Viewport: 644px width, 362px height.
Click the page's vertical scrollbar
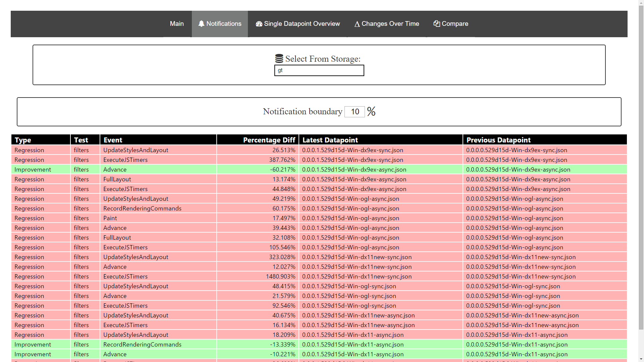point(641,168)
